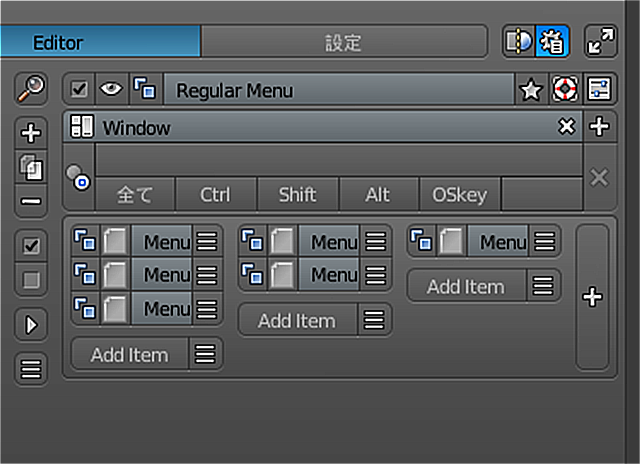Click the star icon beside Regular Menu
640x464 pixels.
pyautogui.click(x=531, y=89)
